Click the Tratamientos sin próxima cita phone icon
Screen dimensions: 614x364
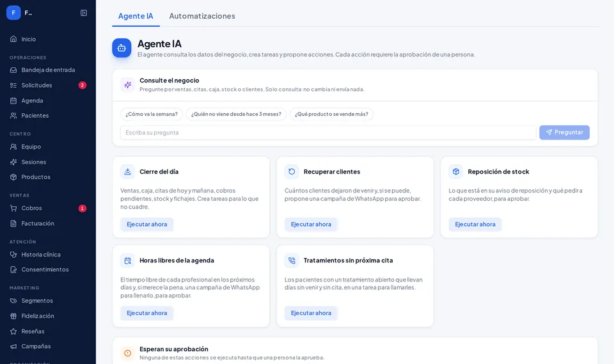tap(292, 260)
